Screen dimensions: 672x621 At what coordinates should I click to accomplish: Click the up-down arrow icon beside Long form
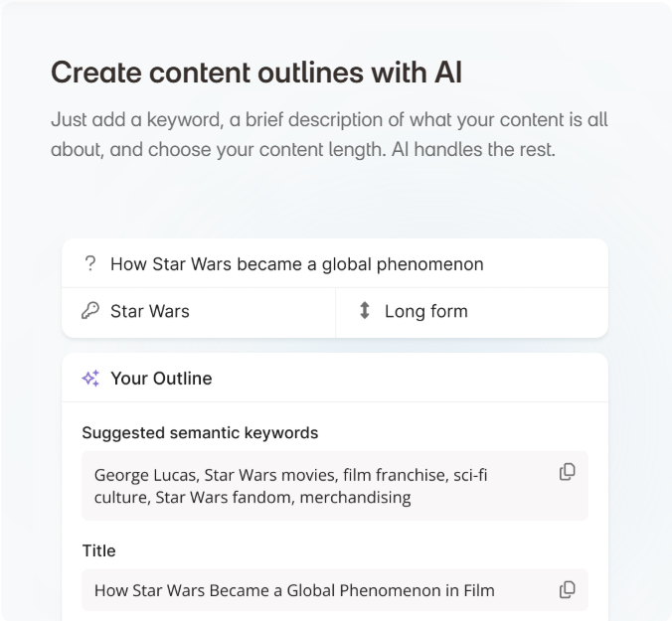pyautogui.click(x=365, y=311)
